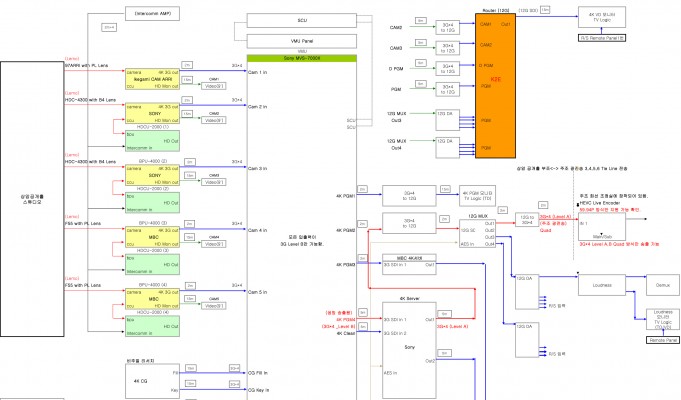Click the Cam 2 In label
Image resolution: width=681 pixels, height=400 pixels.
[258, 106]
